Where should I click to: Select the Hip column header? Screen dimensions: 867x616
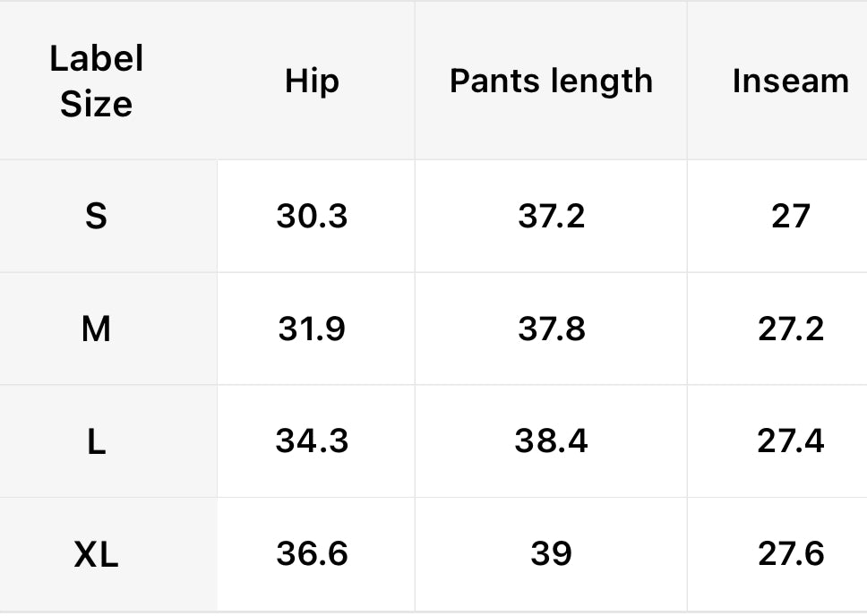pyautogui.click(x=312, y=81)
